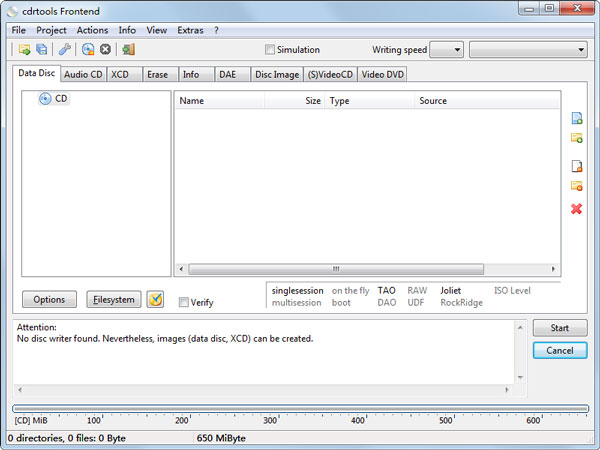Click the 0 directories, 0 files status text
Image resolution: width=600 pixels, height=450 pixels.
click(x=67, y=438)
